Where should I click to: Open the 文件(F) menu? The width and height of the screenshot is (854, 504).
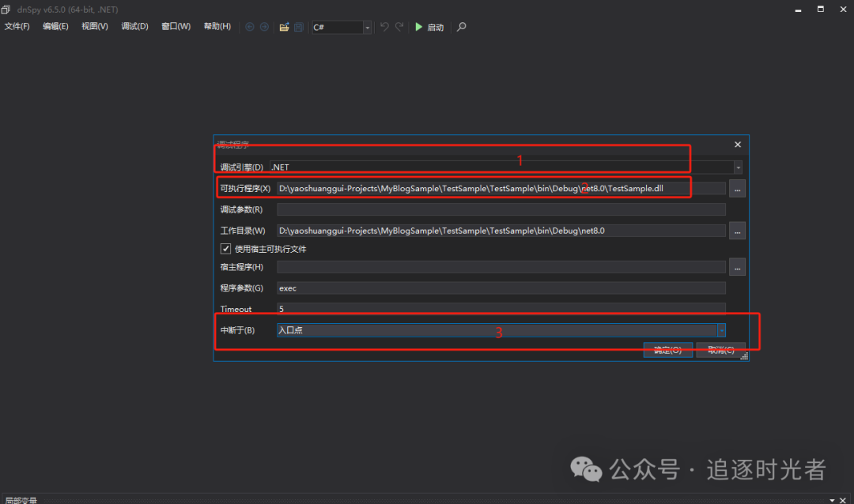(x=17, y=27)
